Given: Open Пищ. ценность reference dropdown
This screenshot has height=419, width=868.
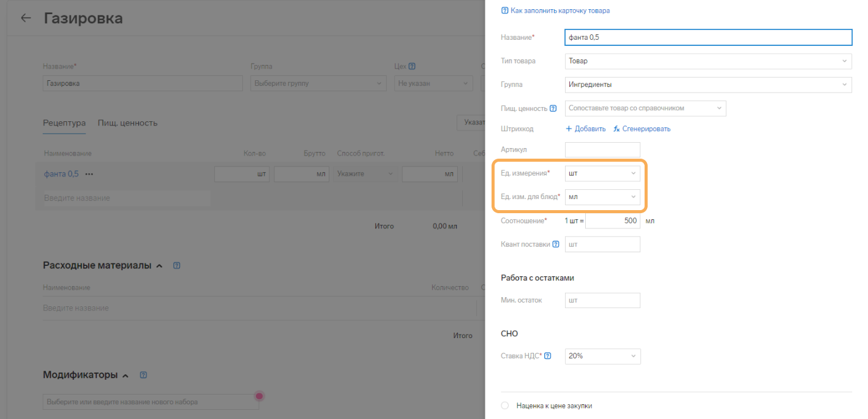Looking at the screenshot, I should (x=645, y=108).
